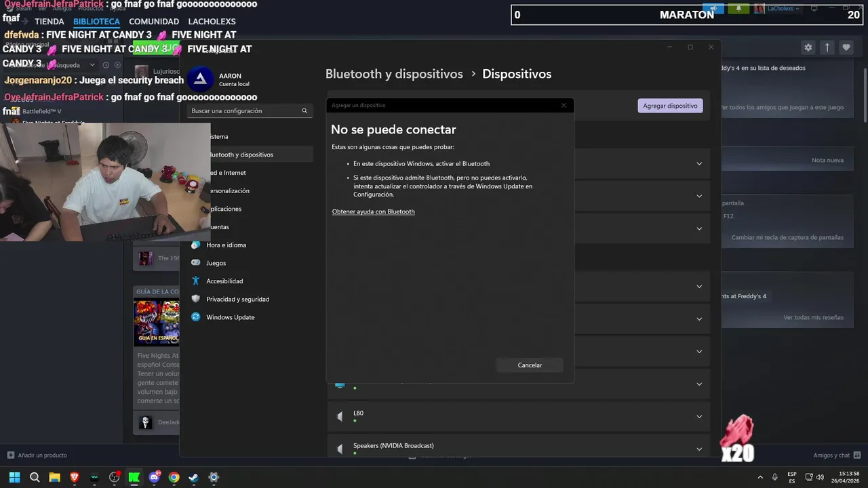
Task: Open Windows taskbar search
Action: (35, 477)
